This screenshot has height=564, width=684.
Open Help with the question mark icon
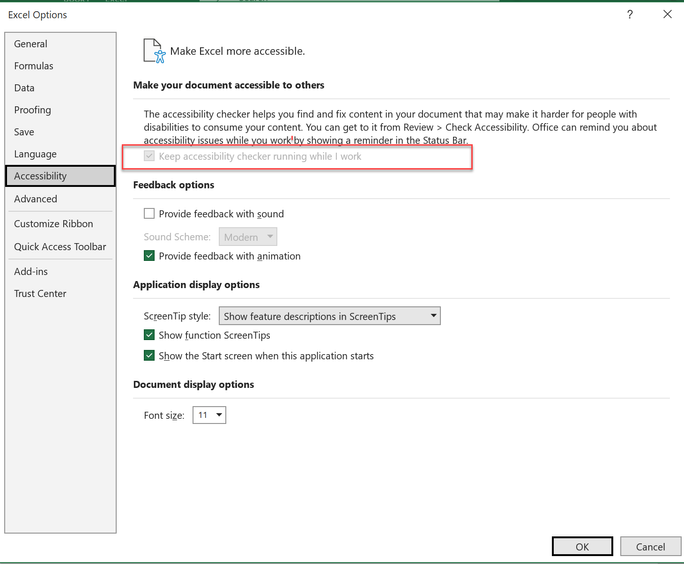(x=630, y=14)
